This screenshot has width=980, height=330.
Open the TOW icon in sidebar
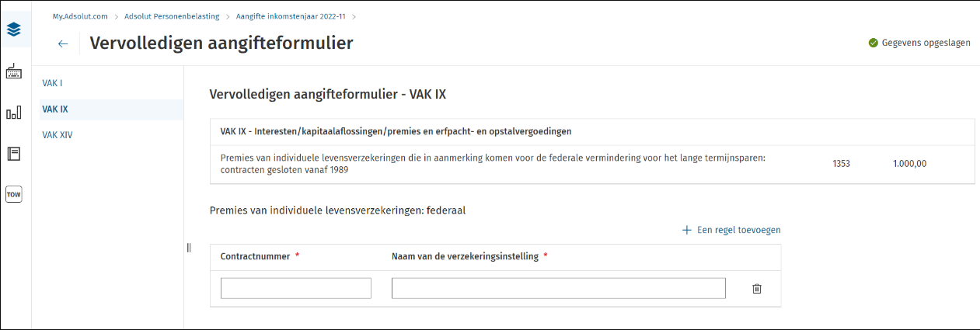[x=14, y=194]
